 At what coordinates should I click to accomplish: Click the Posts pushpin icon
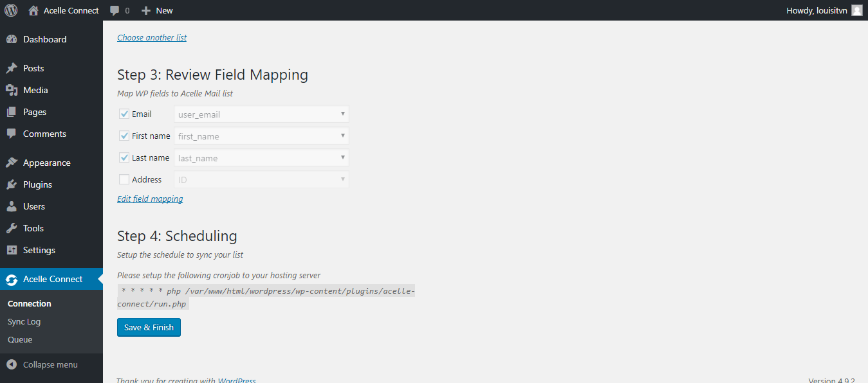[x=12, y=68]
